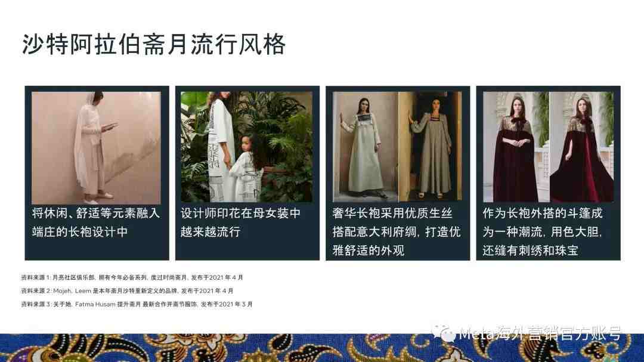Screen dimensions: 644x362
Task: Select the pale green long robe photo
Action: tap(365, 147)
